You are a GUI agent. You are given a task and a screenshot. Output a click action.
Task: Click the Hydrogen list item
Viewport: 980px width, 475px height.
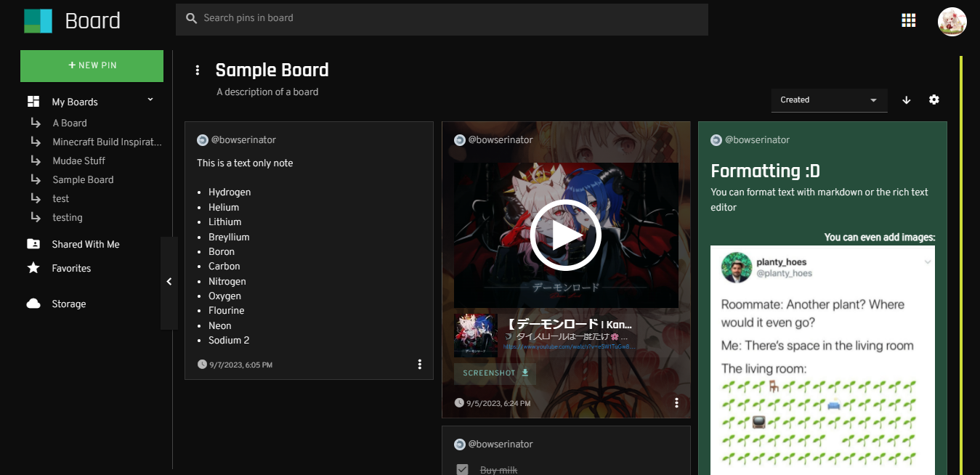point(230,192)
